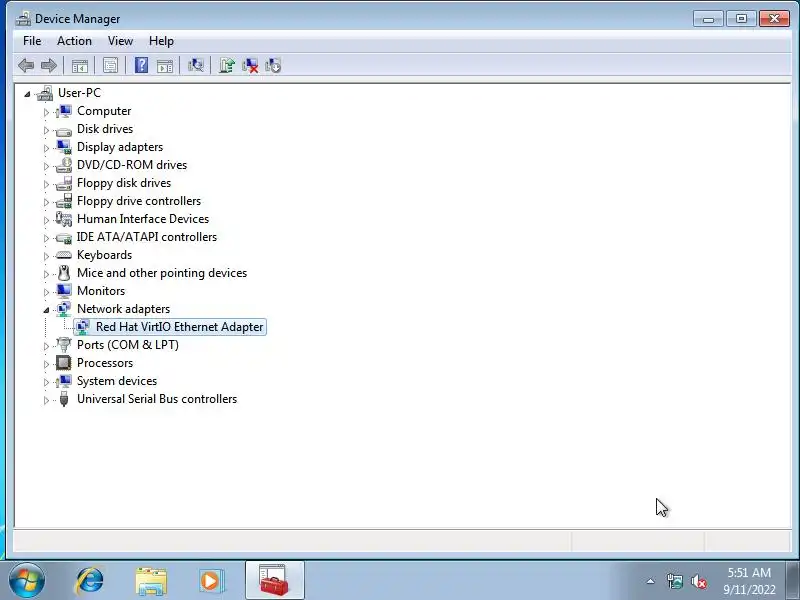Screen dimensions: 800x600
Task: Expand the Floppy drive controllers arrow
Action: (x=46, y=202)
